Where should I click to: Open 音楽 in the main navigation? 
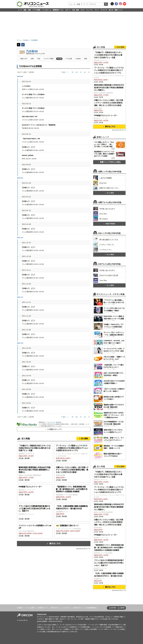pos(29,10)
